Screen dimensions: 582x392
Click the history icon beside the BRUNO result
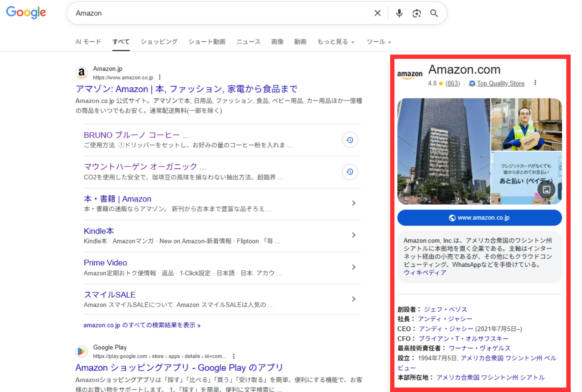[x=350, y=140]
